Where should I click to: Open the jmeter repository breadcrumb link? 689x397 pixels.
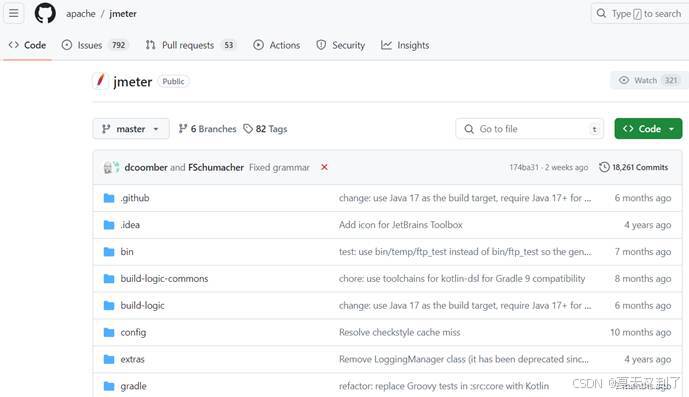123,14
